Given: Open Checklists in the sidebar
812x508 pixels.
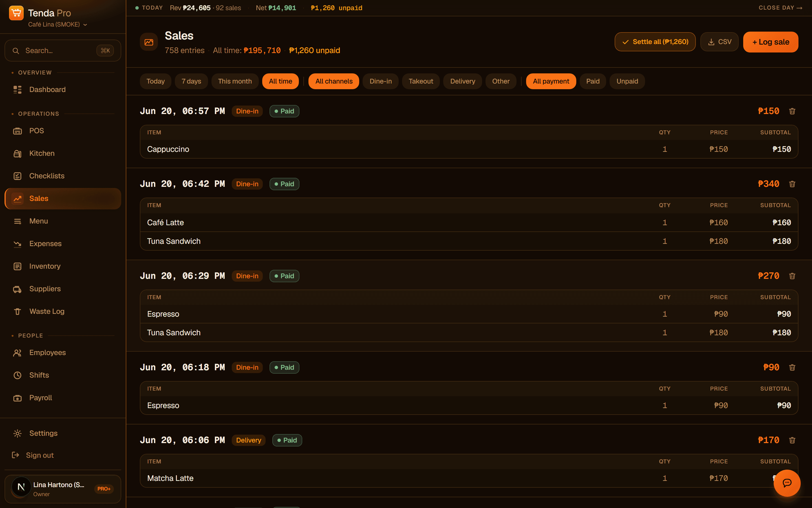Looking at the screenshot, I should 63,176.
